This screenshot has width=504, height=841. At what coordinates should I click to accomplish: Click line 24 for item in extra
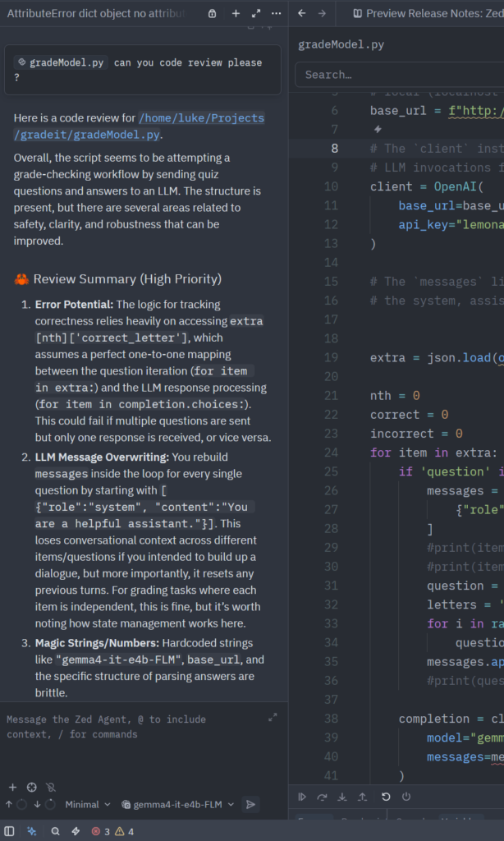click(434, 453)
